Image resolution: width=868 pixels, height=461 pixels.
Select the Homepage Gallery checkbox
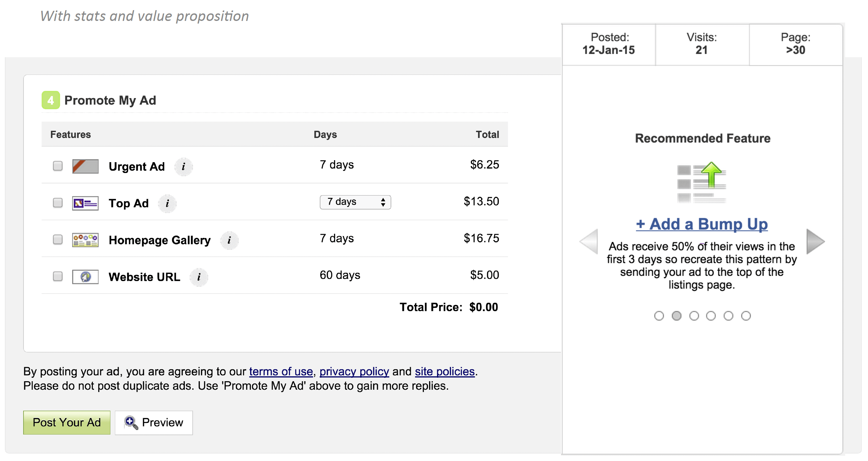tap(57, 239)
